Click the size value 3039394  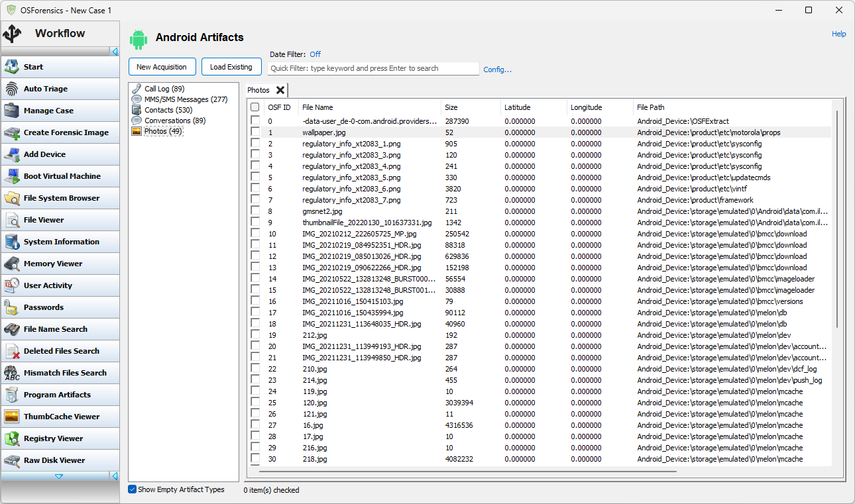tap(459, 403)
